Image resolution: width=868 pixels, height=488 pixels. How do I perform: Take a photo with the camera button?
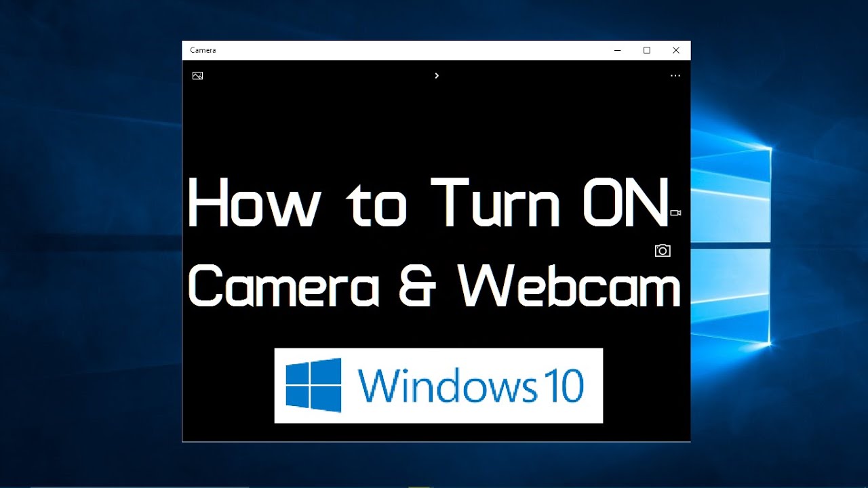tap(663, 251)
